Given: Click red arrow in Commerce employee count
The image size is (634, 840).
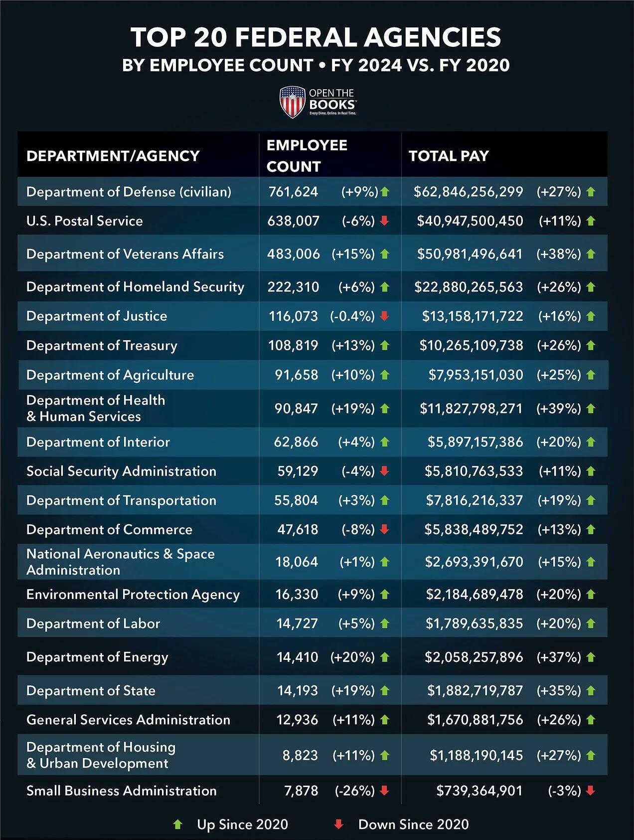Looking at the screenshot, I should coord(384,530).
